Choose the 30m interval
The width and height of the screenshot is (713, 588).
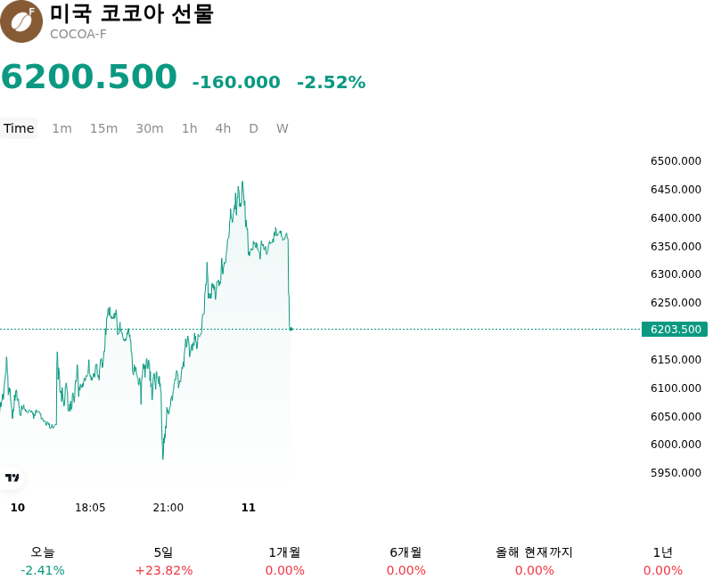(150, 128)
